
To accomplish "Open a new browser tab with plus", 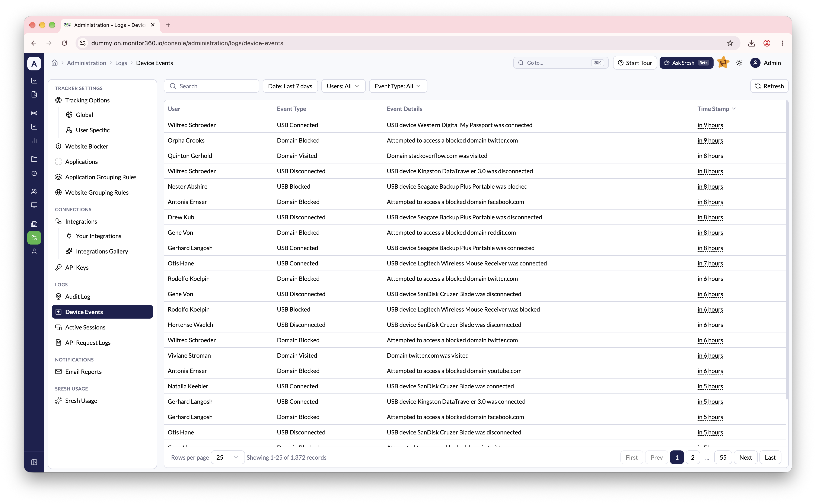I will coord(168,25).
